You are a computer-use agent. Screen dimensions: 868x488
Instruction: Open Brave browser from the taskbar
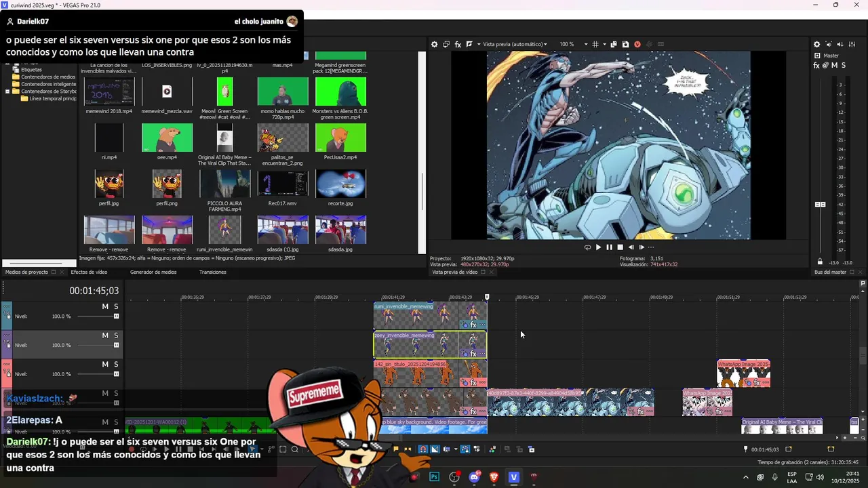[x=494, y=477]
